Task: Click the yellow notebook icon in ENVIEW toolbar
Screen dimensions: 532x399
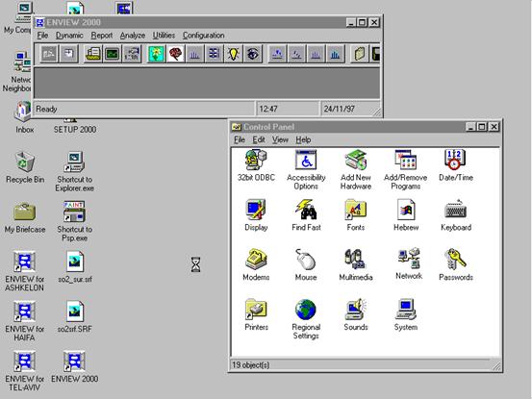Action: pos(359,54)
